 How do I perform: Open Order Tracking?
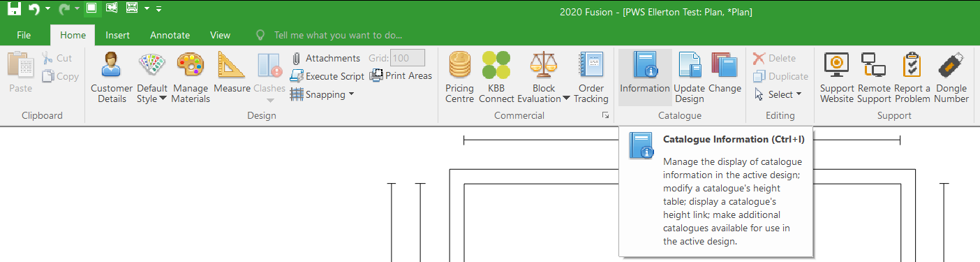(591, 78)
